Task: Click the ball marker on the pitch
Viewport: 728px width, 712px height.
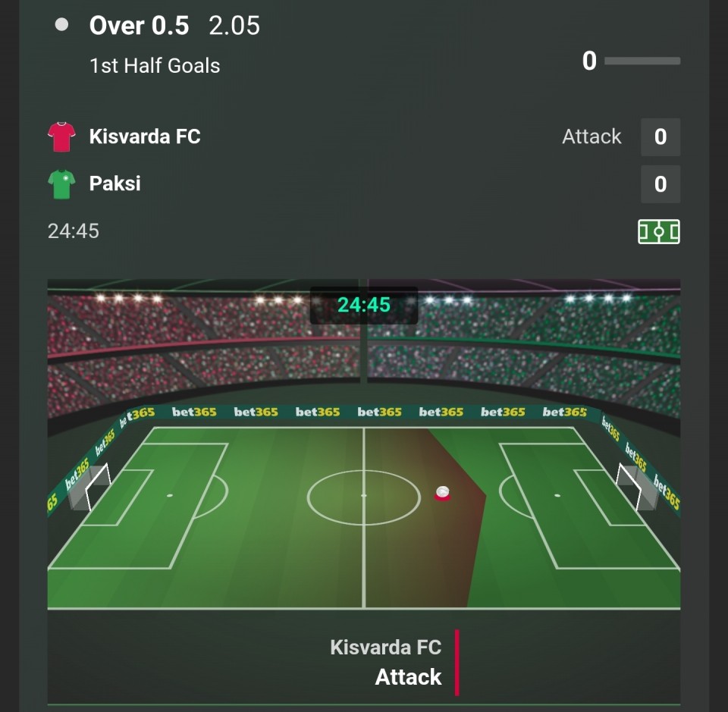Action: click(443, 493)
